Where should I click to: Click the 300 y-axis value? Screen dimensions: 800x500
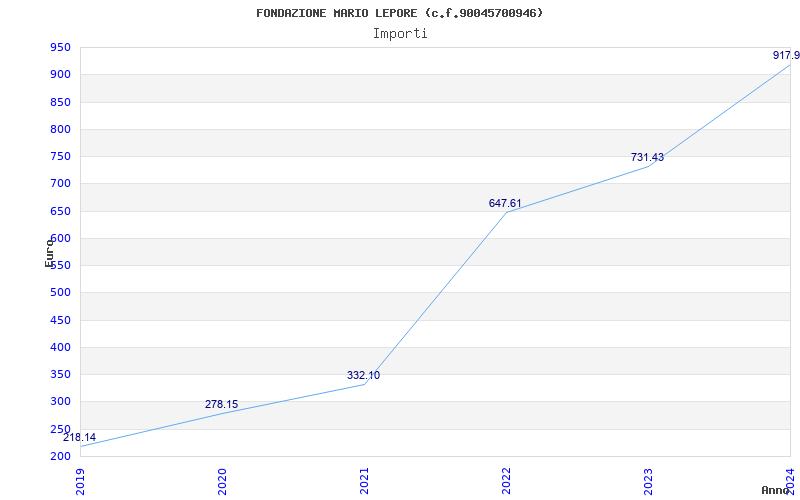coord(60,402)
